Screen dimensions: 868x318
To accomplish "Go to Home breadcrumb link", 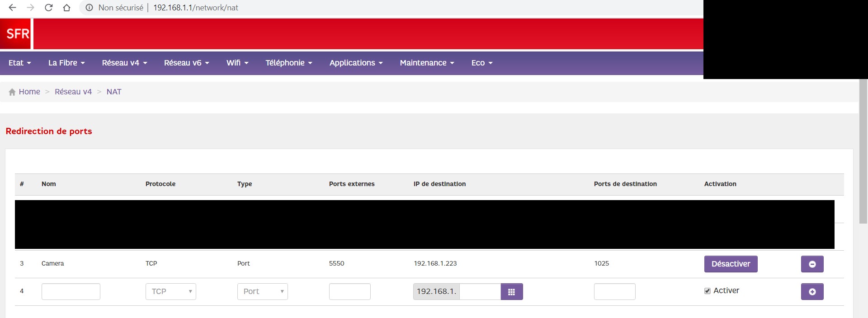I will click(x=29, y=92).
